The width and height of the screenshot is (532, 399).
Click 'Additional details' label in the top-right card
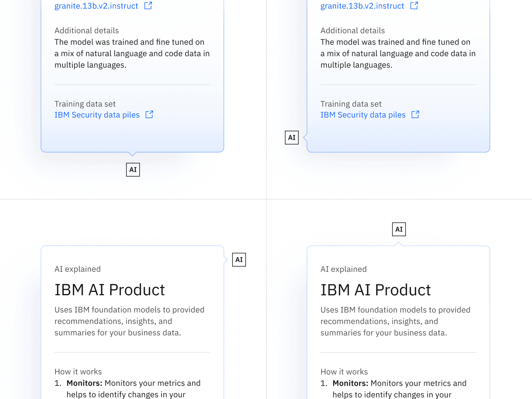coord(353,30)
